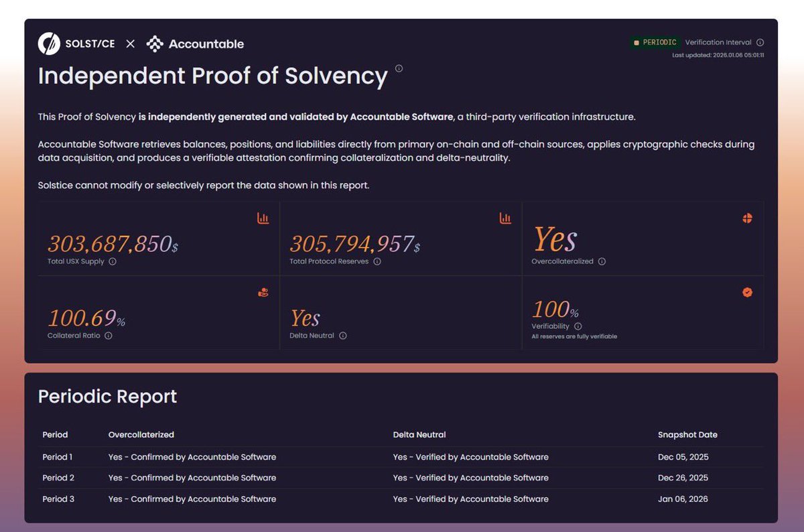Click the Snapshot Date column header
Viewport: 804px width, 532px height.
(x=687, y=435)
